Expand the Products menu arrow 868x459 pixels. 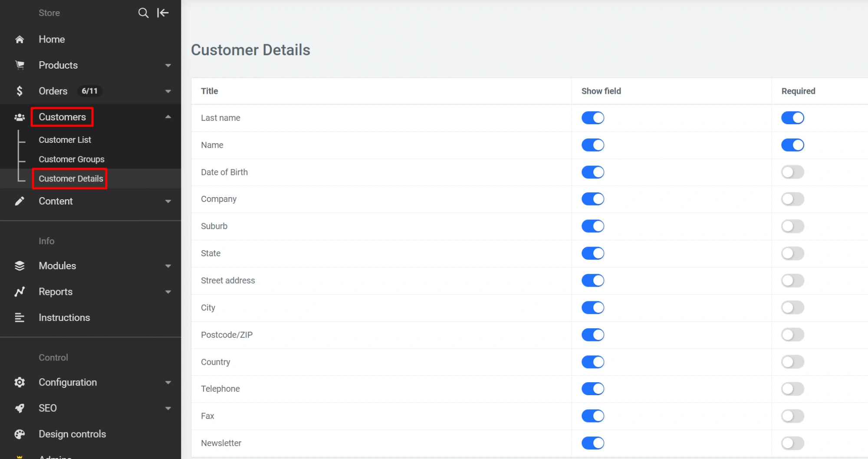pyautogui.click(x=168, y=66)
